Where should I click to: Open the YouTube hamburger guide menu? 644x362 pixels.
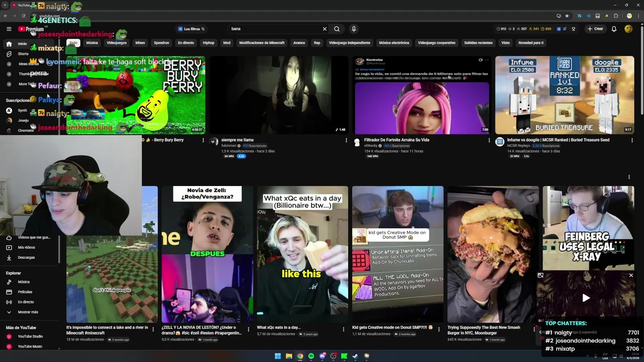pyautogui.click(x=9, y=29)
